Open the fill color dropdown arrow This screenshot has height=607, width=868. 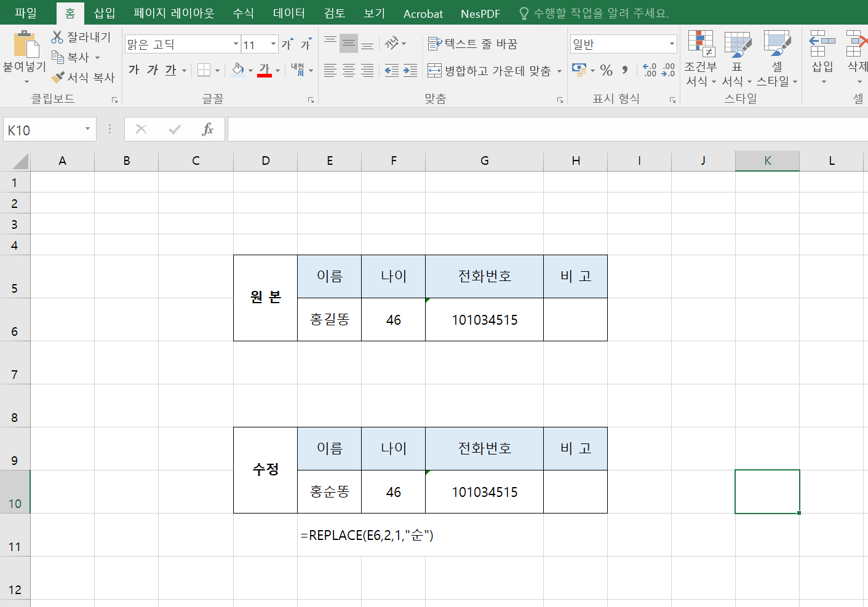tap(250, 71)
